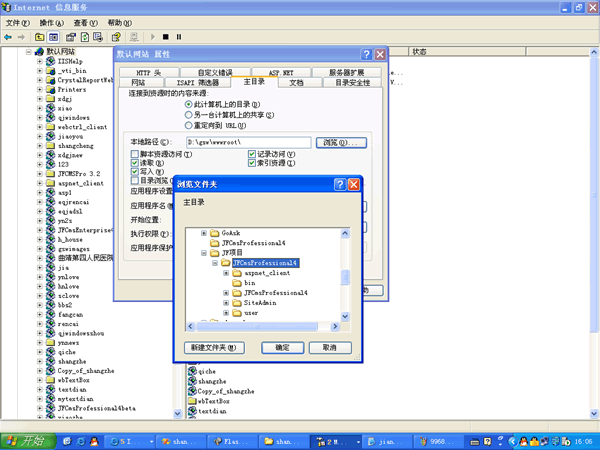Collapse the selected JFCmsProfessional4 folder node
This screenshot has width=600, height=450.
[215, 263]
